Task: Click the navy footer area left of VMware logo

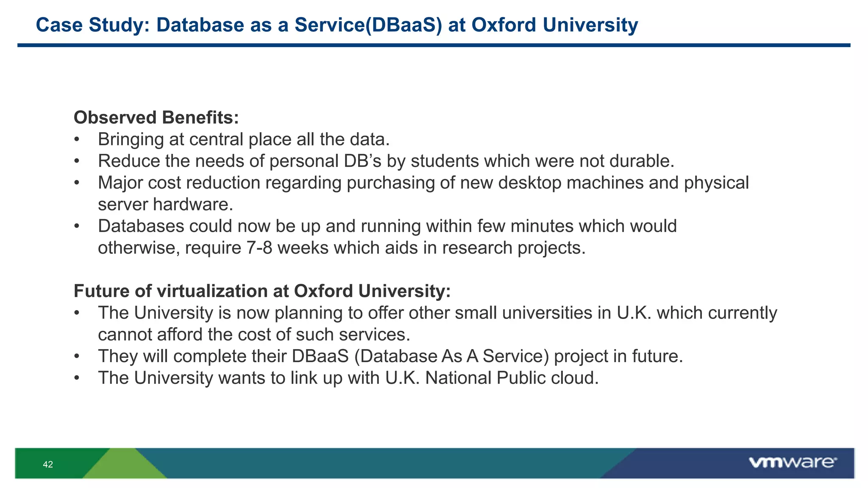Action: 678,463
